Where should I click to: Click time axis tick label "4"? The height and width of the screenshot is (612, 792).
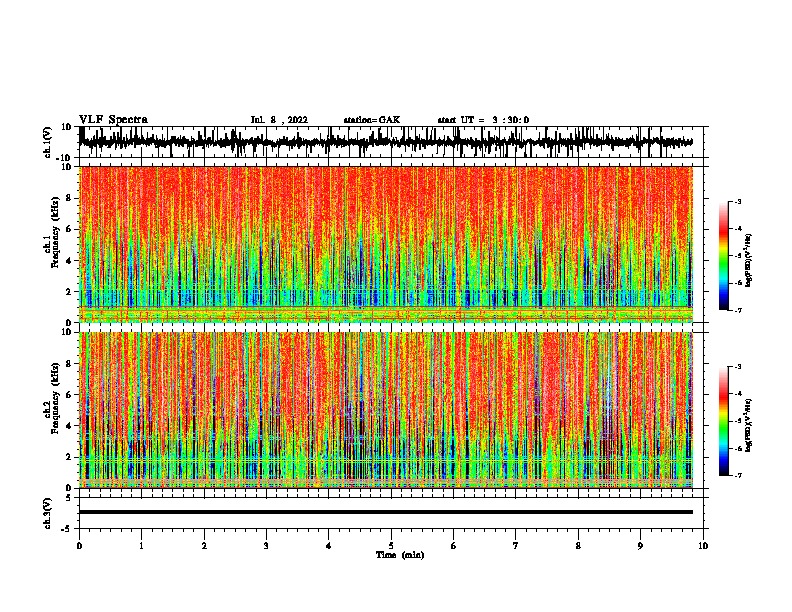pyautogui.click(x=329, y=546)
